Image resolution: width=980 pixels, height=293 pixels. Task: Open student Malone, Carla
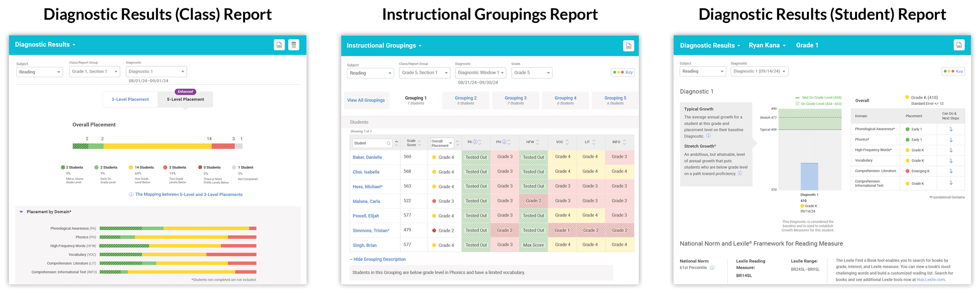(x=367, y=201)
